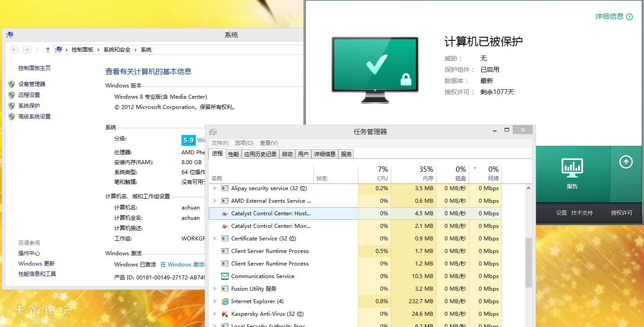Click the Fusion Utility service icon

pyautogui.click(x=225, y=289)
